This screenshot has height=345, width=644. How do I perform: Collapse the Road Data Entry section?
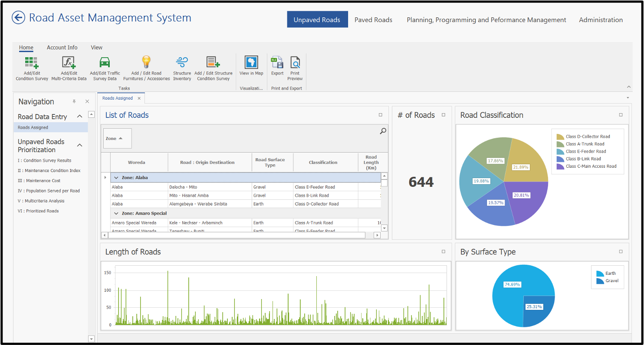pos(79,117)
